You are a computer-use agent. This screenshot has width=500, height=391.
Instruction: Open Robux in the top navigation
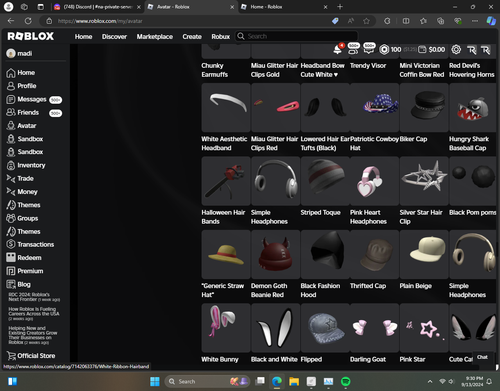[x=221, y=37]
